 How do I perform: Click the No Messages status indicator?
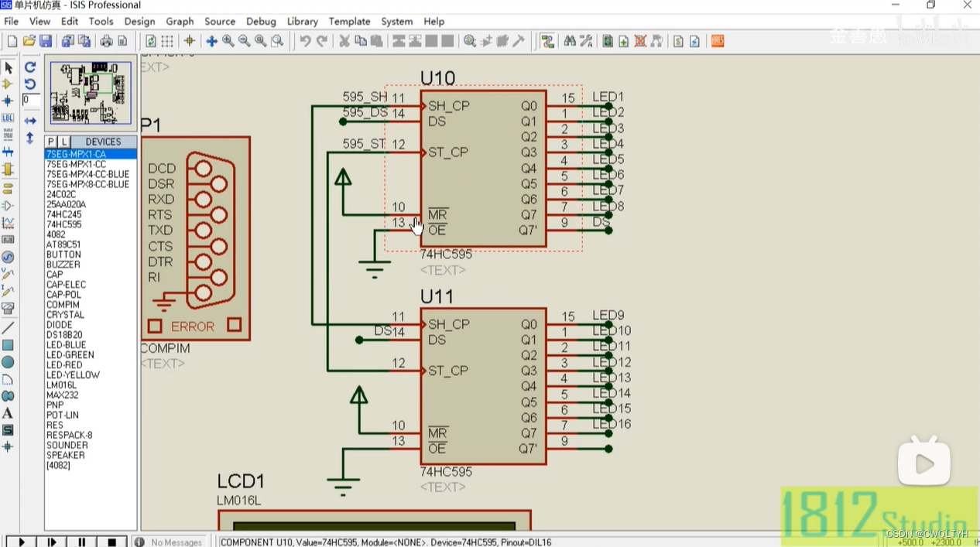(x=170, y=542)
